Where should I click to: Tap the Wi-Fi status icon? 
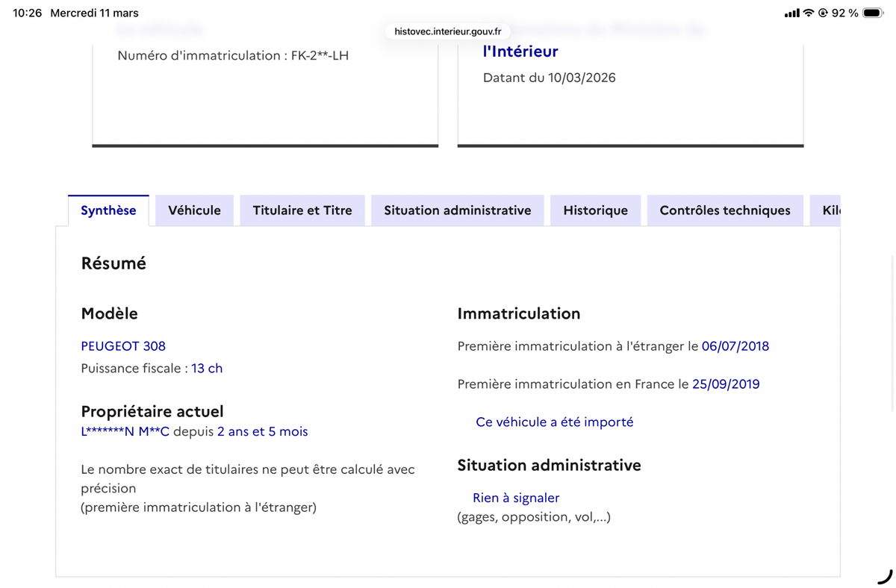tap(809, 13)
